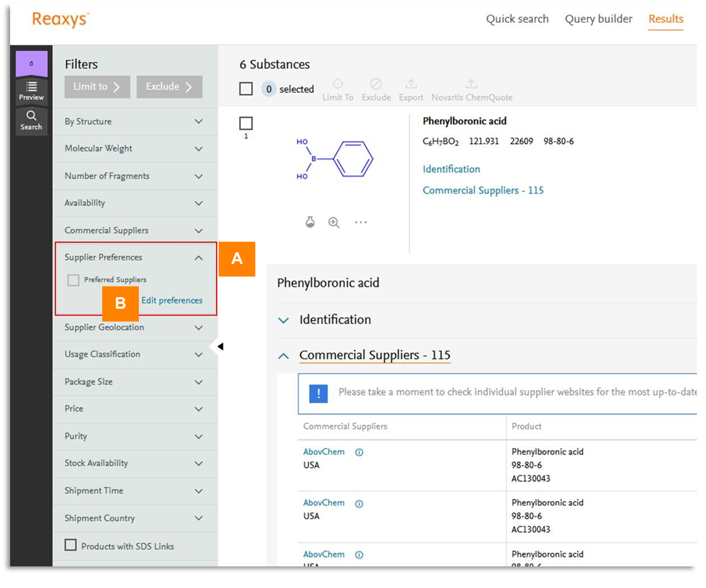
Task: Expand the Identification section chevron
Action: pos(284,320)
